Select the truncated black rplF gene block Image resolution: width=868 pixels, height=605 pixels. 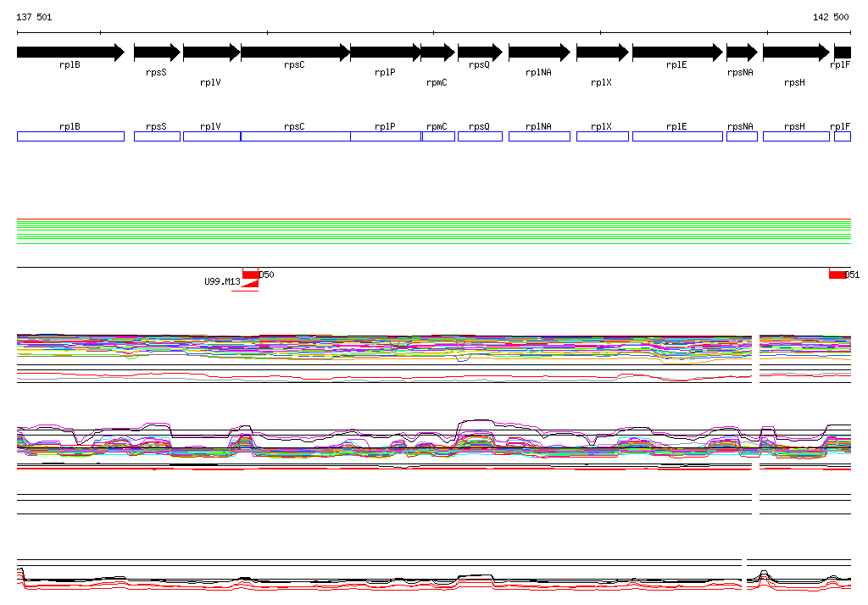843,53
